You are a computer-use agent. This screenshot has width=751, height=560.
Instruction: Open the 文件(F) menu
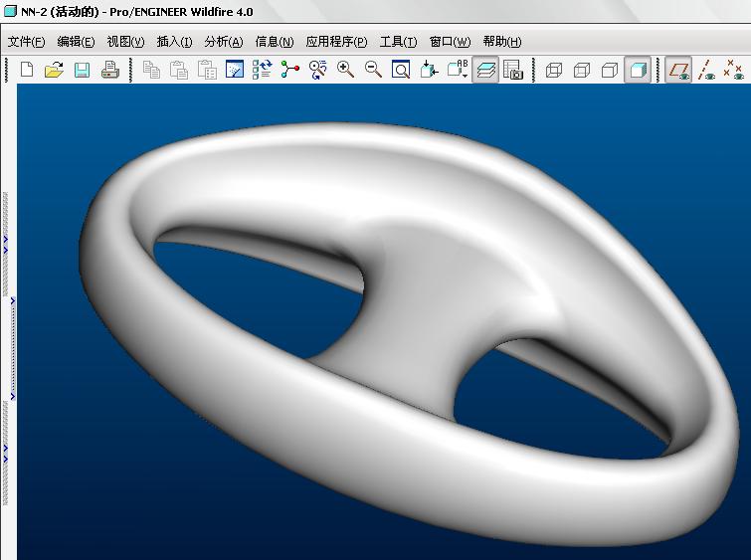click(26, 42)
